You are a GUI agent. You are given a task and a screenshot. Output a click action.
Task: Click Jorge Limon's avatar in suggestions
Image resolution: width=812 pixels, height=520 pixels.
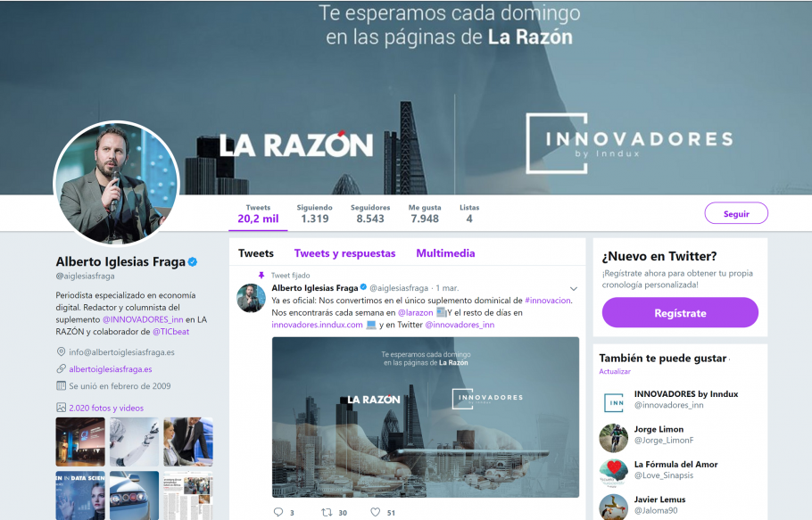pos(614,438)
